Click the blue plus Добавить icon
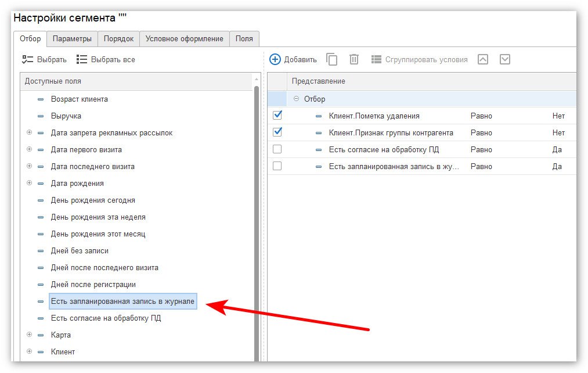This screenshot has width=588, height=373. (x=275, y=59)
